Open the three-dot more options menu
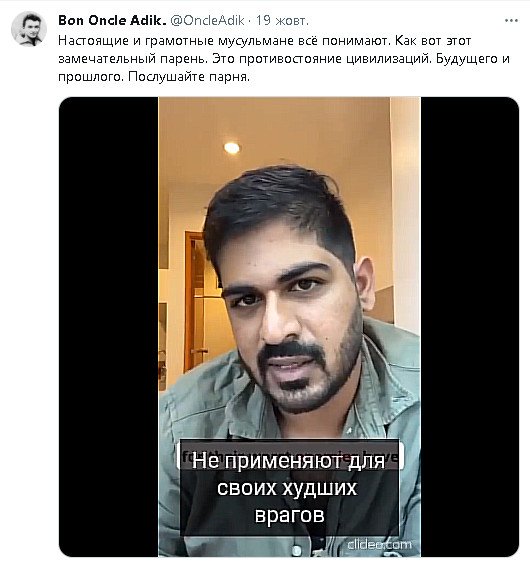 511,20
